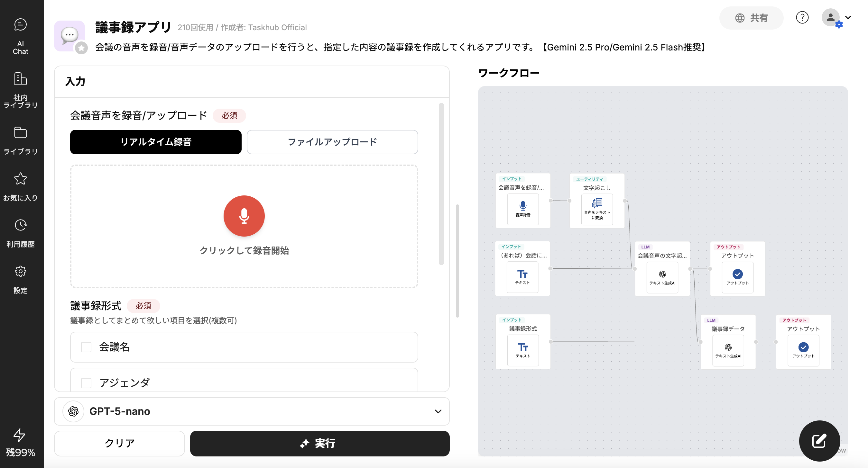
Task: Click the input panel vertical scrollbar
Action: (441, 184)
